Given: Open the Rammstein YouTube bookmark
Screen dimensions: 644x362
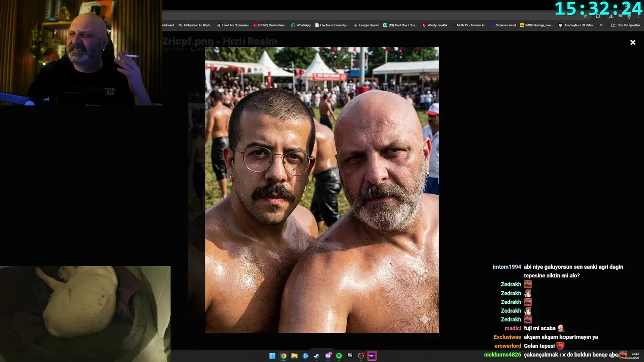Looking at the screenshot, I should (x=270, y=25).
